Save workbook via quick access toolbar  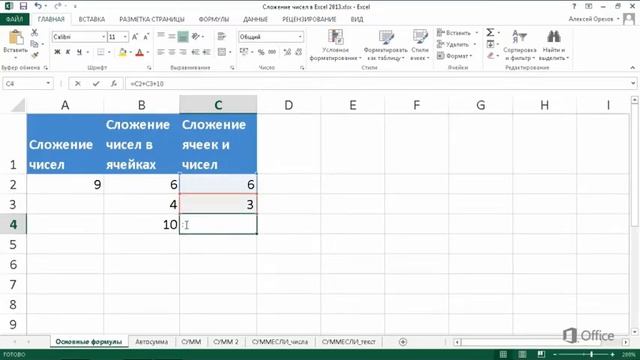tap(23, 6)
